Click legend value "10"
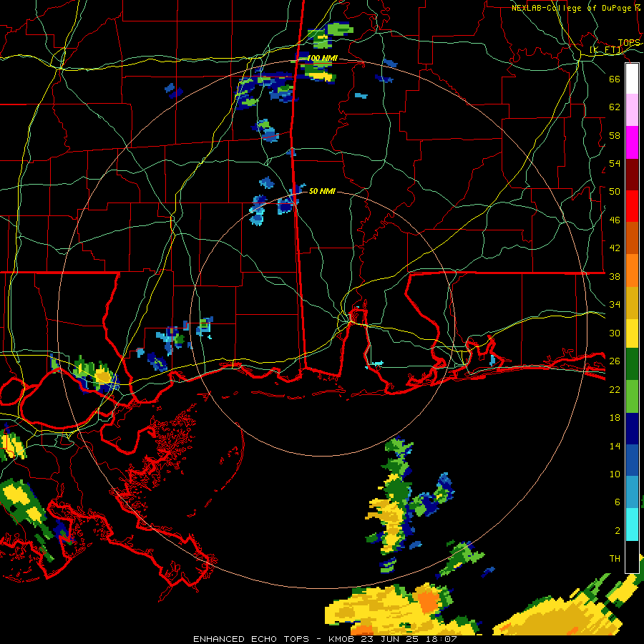 click(615, 474)
